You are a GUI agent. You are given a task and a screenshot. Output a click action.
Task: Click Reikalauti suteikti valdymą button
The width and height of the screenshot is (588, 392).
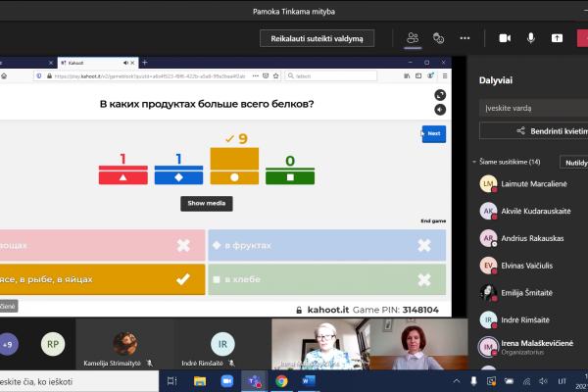[x=317, y=38]
